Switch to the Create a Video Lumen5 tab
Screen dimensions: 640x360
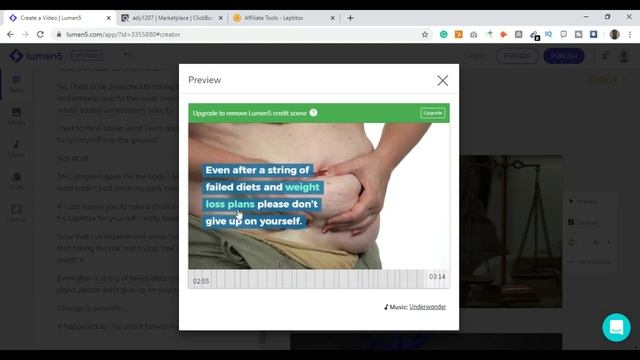[x=60, y=18]
